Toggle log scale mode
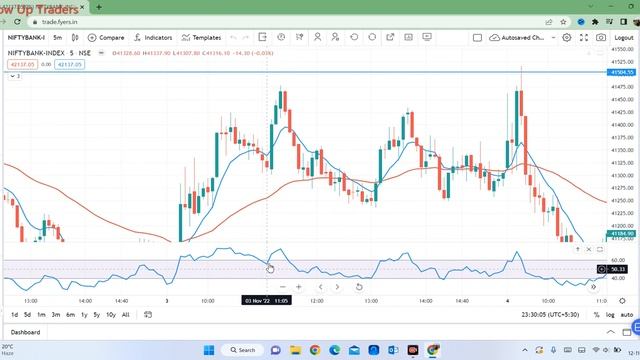The width and height of the screenshot is (640, 360). 610,315
